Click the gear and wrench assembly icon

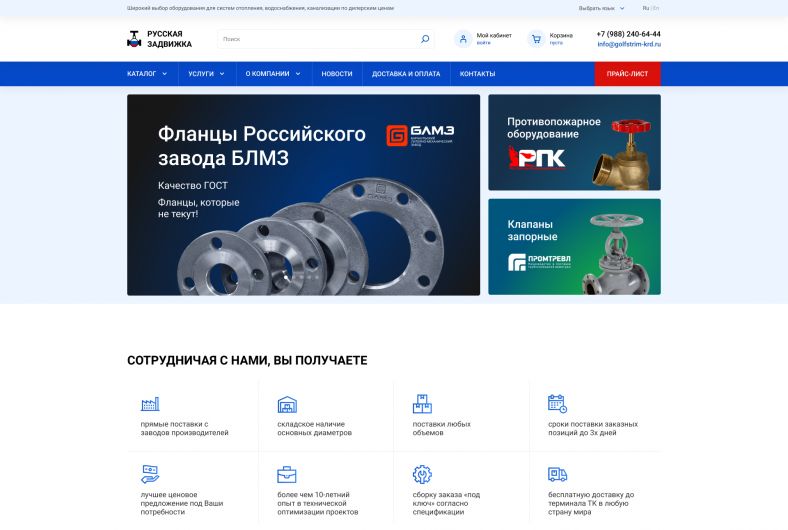click(422, 474)
